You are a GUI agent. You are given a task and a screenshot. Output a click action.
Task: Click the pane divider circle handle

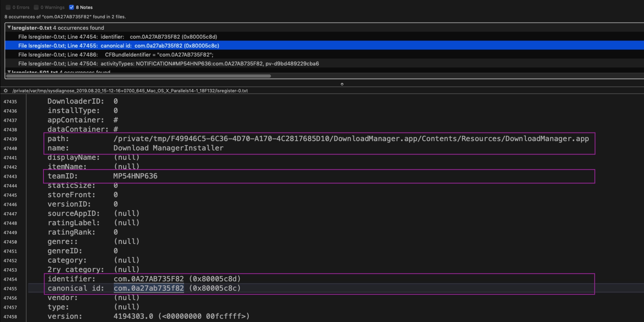(342, 84)
